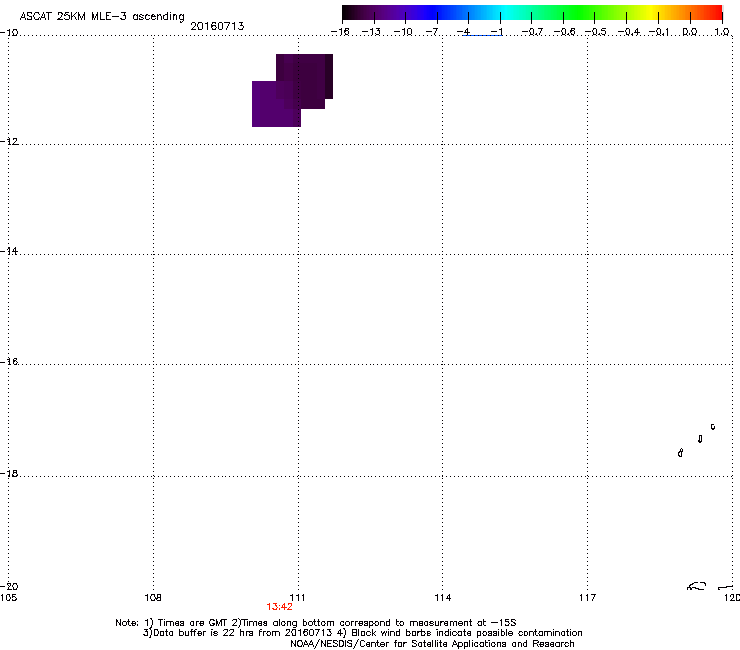740x650 pixels.
Task: Click colorbar tick label "1.0"
Action: pyautogui.click(x=722, y=32)
